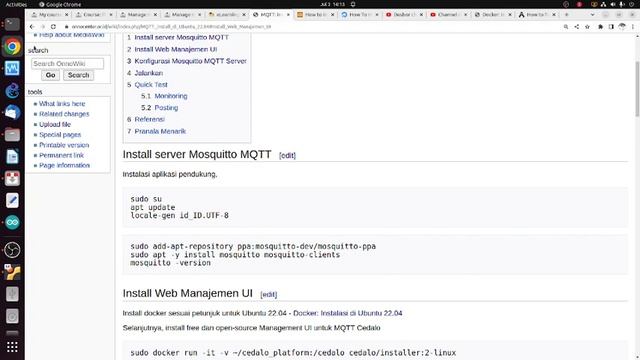640x360 pixels.
Task: Close the My courses tab
Action: [x=67, y=15]
